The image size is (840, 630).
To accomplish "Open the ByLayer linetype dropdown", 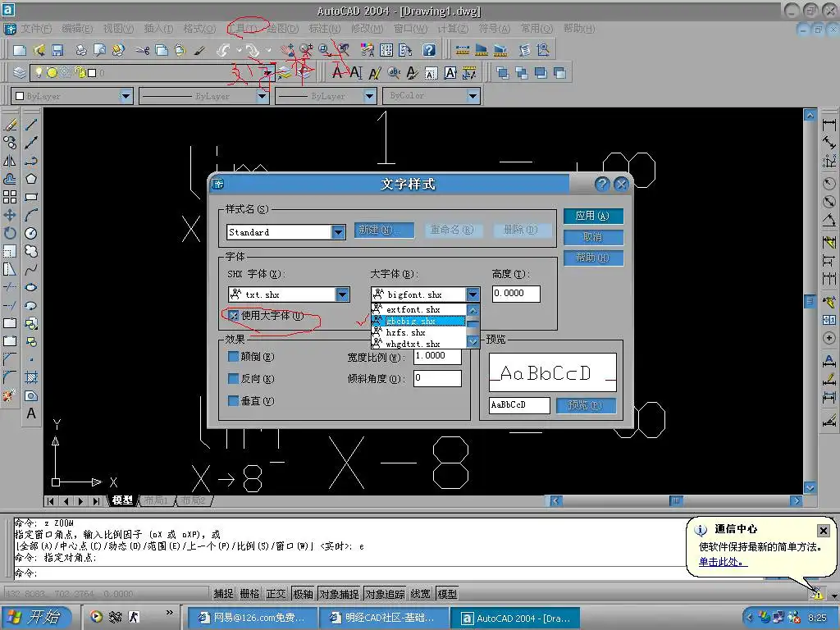I will pyautogui.click(x=262, y=96).
